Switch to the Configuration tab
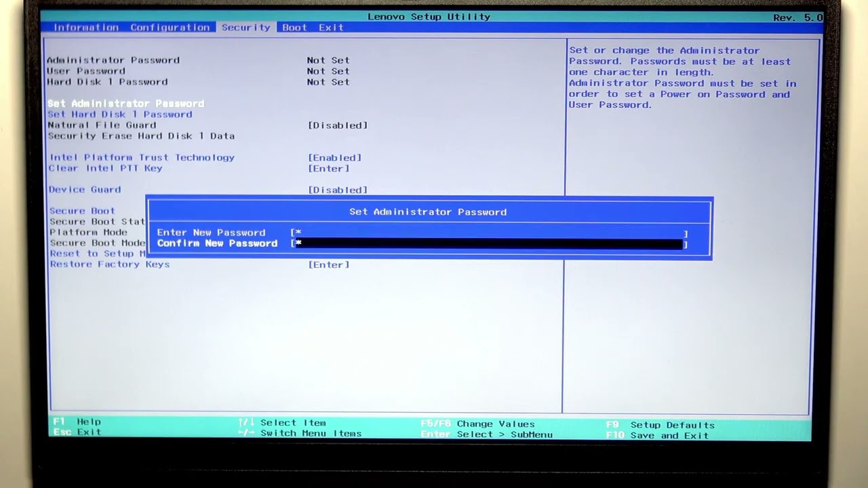This screenshot has height=488, width=868. [170, 27]
